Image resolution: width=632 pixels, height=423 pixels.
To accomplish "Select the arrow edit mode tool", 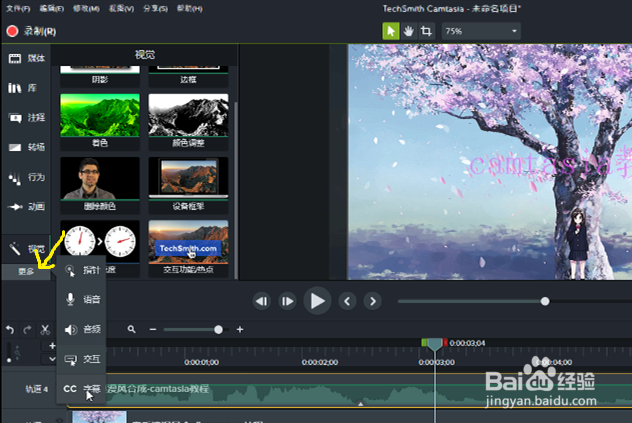I will tap(391, 31).
